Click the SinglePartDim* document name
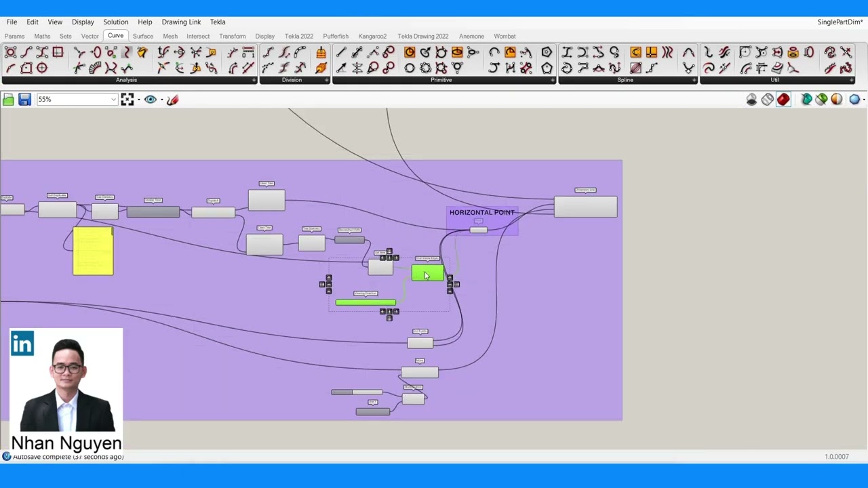This screenshot has width=868, height=488. coord(840,22)
